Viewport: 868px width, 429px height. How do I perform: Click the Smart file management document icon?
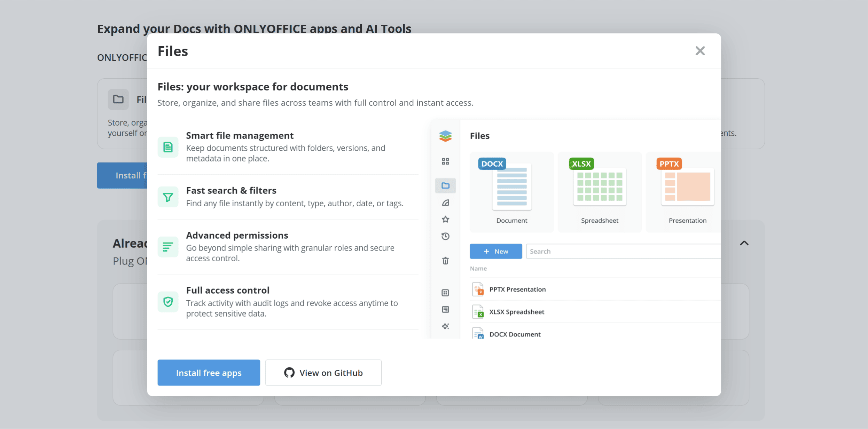point(168,147)
